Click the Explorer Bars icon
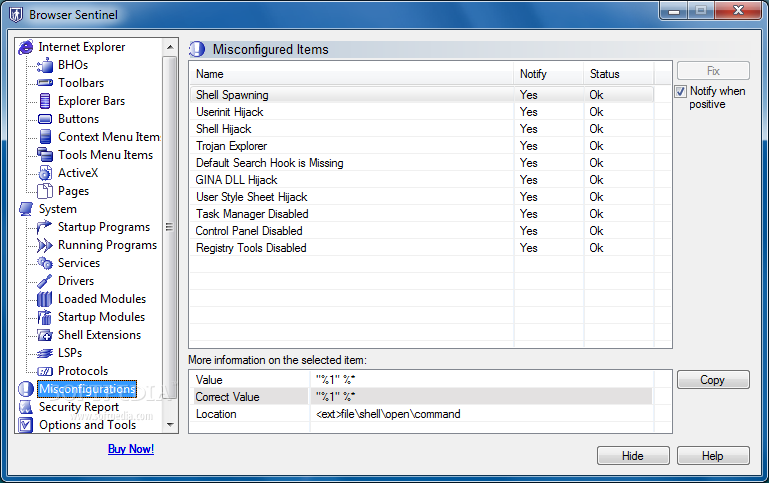This screenshot has height=483, width=769. coord(45,101)
